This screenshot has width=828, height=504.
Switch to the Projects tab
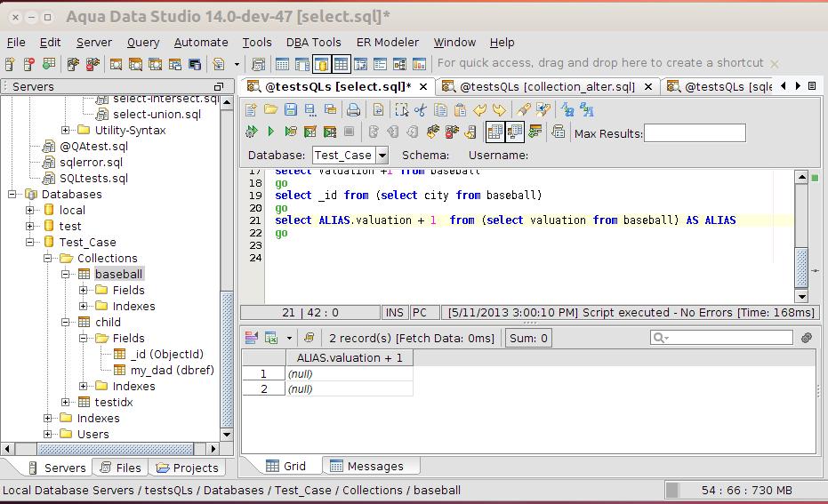click(188, 468)
